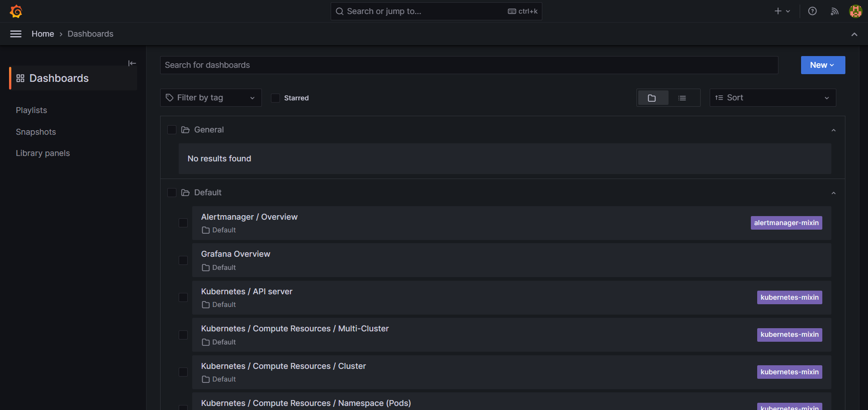Viewport: 868px width, 410px height.
Task: Open Grafana Overview dashboard
Action: pos(236,254)
